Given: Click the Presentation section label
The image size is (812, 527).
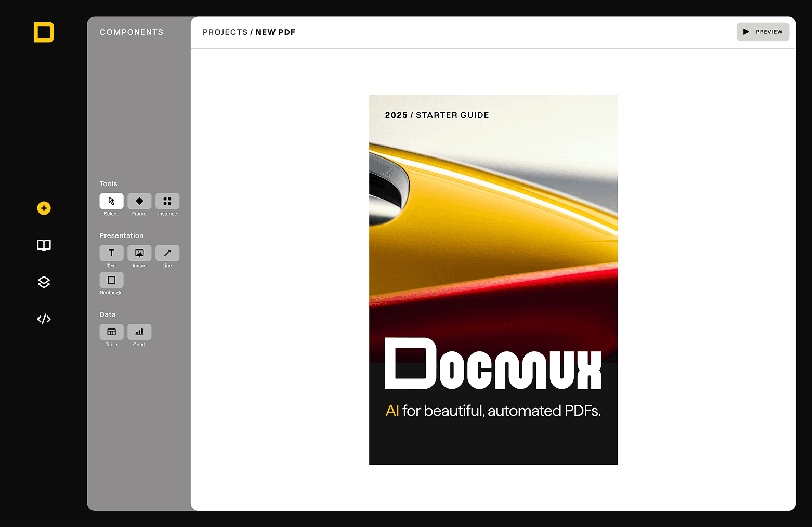Looking at the screenshot, I should [121, 236].
